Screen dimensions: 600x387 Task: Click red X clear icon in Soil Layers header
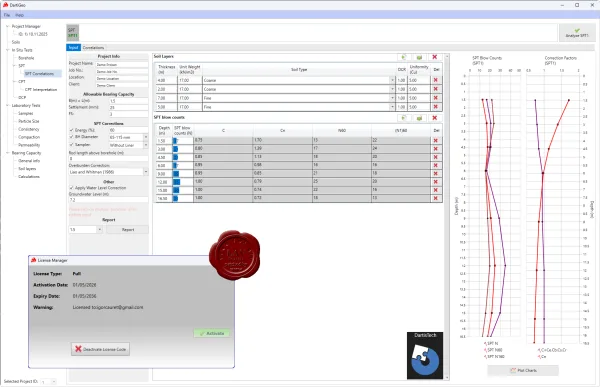click(x=435, y=57)
